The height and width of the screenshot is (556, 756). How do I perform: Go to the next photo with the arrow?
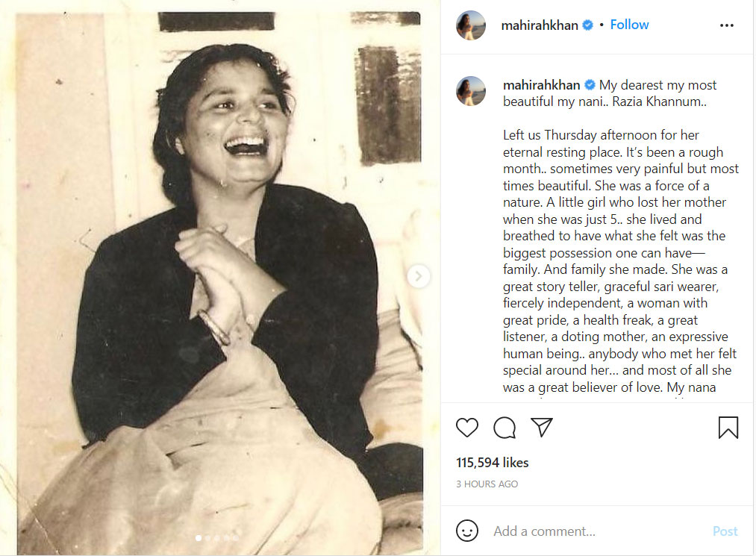pos(419,276)
